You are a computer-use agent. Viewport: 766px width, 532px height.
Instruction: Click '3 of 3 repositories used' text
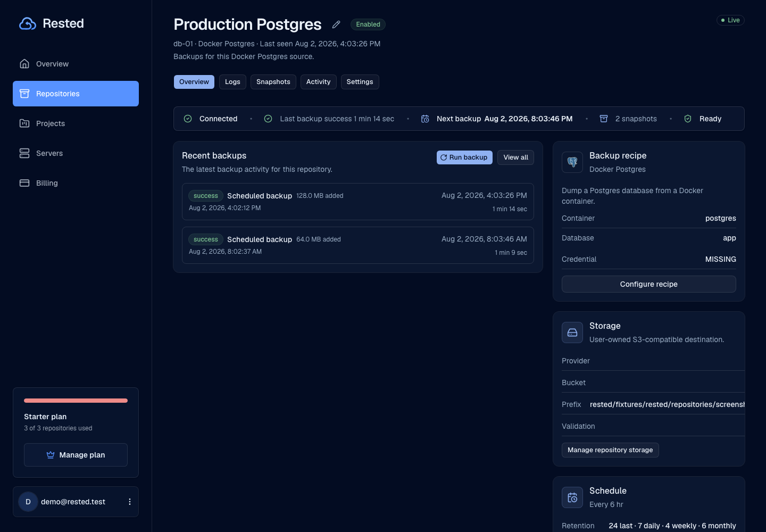pos(58,428)
